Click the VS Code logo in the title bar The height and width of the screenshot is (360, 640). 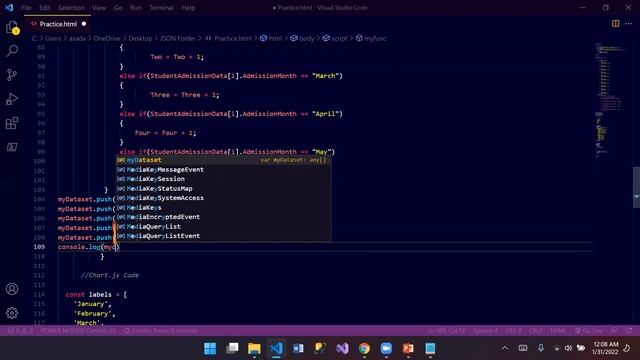[x=9, y=7]
